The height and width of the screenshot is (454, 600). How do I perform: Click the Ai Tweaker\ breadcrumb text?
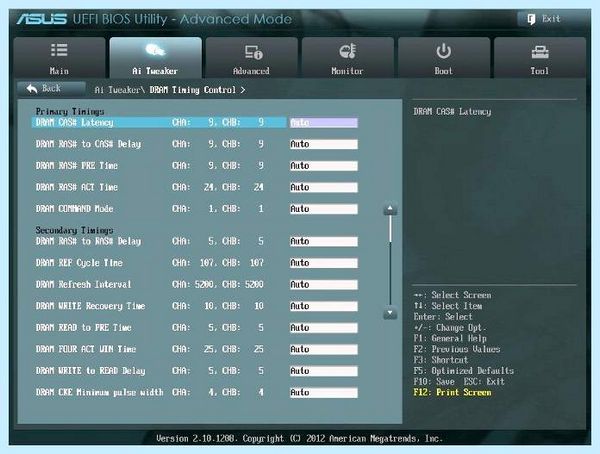(x=120, y=90)
